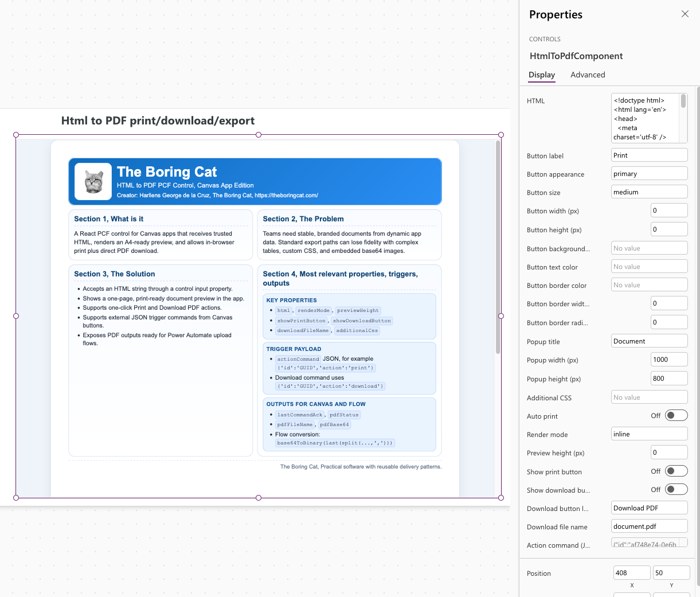Click the Position X field
Viewport: 700px width, 597px height.
(x=632, y=572)
